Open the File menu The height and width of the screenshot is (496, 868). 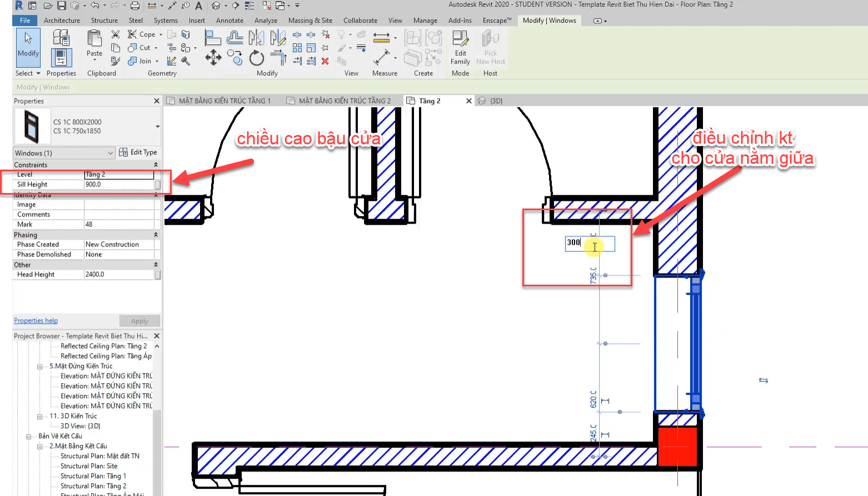pos(25,21)
